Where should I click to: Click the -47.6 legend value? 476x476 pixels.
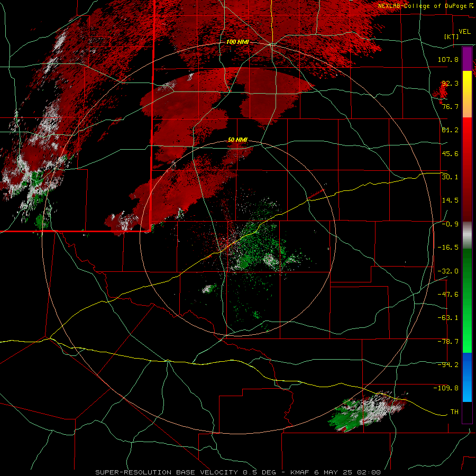(448, 295)
